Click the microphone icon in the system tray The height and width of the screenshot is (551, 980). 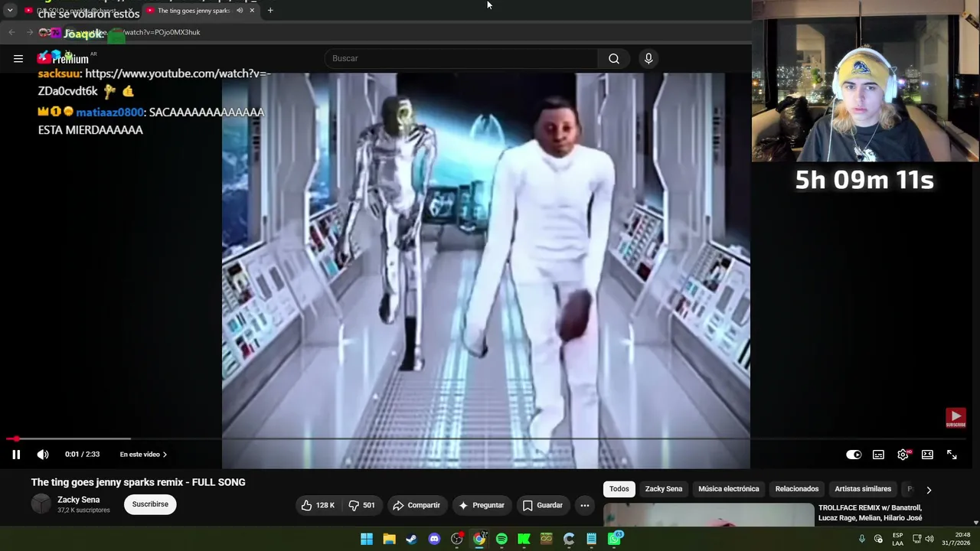[x=862, y=539]
